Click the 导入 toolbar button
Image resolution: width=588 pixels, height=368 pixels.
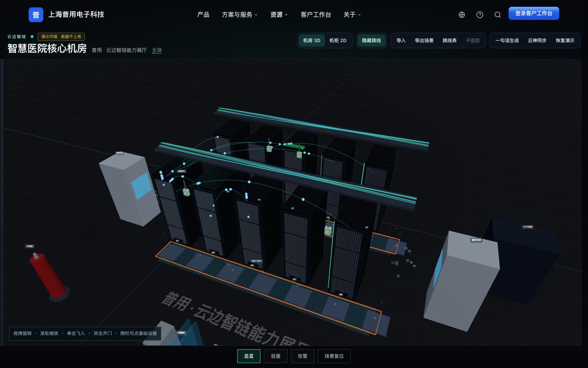401,40
